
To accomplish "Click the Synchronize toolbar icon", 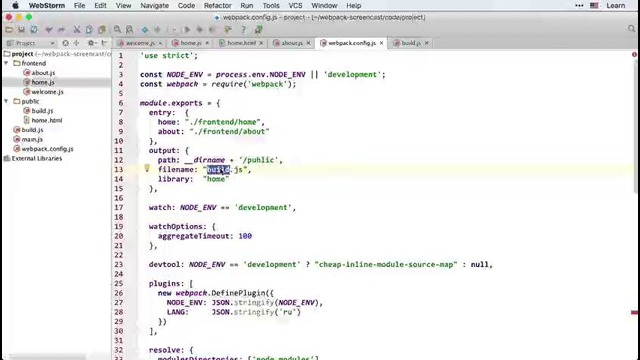I will [34, 30].
